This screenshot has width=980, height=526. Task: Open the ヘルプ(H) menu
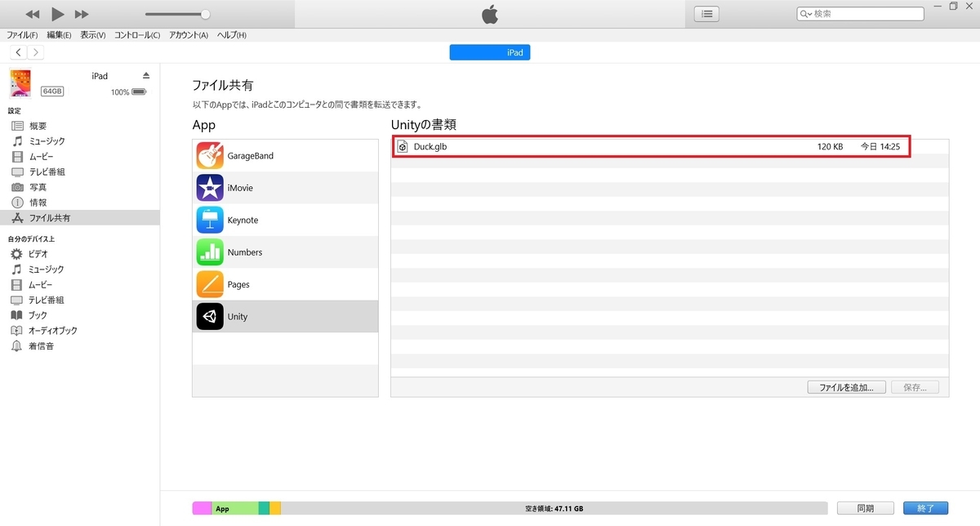point(231,35)
